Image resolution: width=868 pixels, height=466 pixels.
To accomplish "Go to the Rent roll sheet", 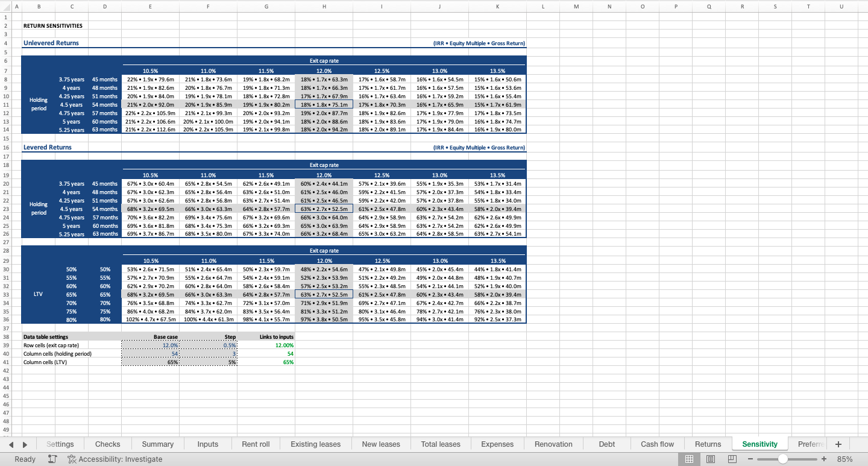I will (x=256, y=444).
